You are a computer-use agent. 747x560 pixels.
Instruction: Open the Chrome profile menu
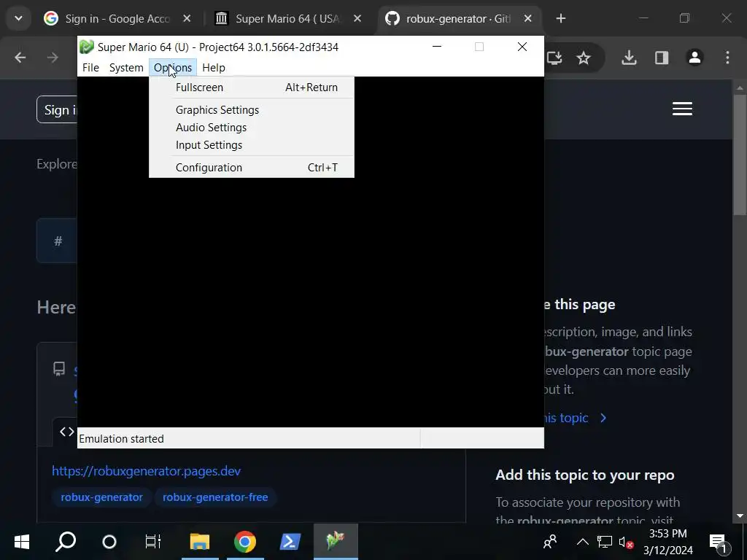coord(694,58)
